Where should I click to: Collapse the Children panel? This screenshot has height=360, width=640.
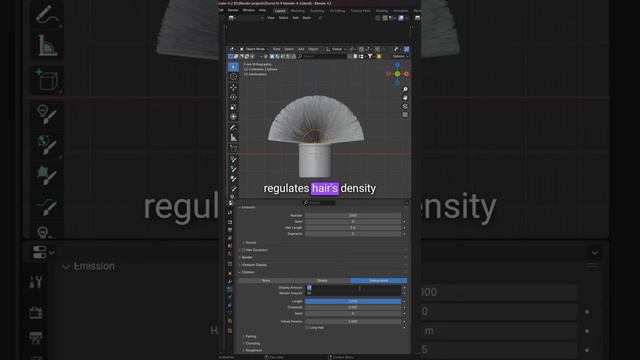tap(247, 272)
